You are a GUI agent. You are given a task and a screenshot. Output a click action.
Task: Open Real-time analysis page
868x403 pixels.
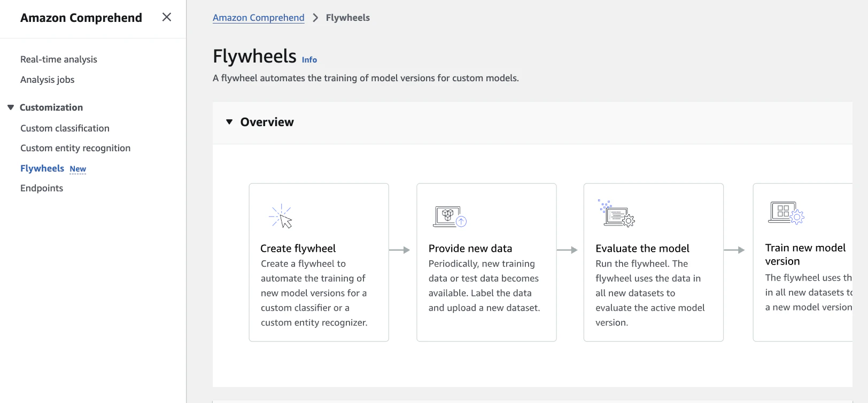pos(59,59)
